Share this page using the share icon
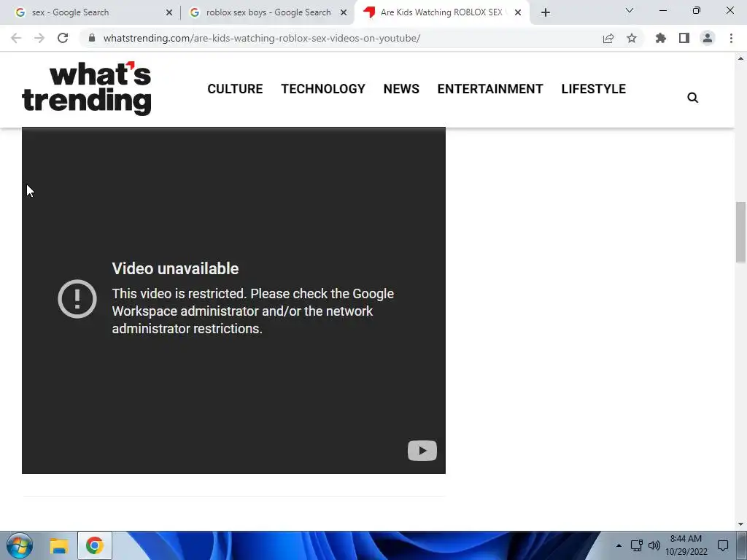 (x=608, y=38)
